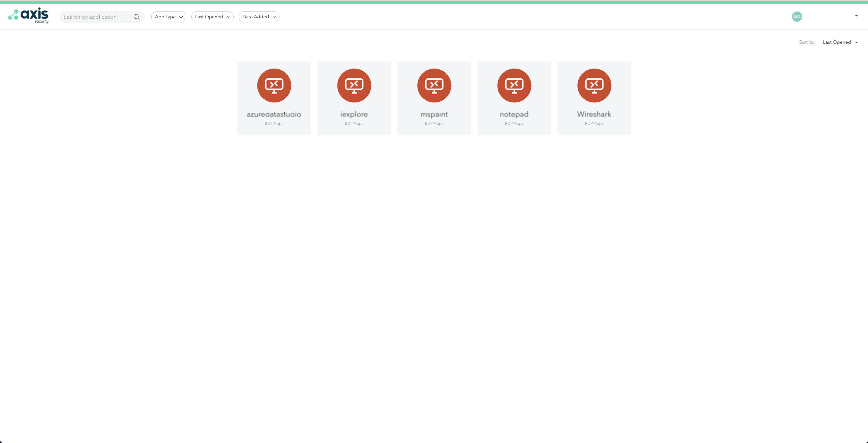
Task: Click the search magnifier icon
Action: pos(137,17)
